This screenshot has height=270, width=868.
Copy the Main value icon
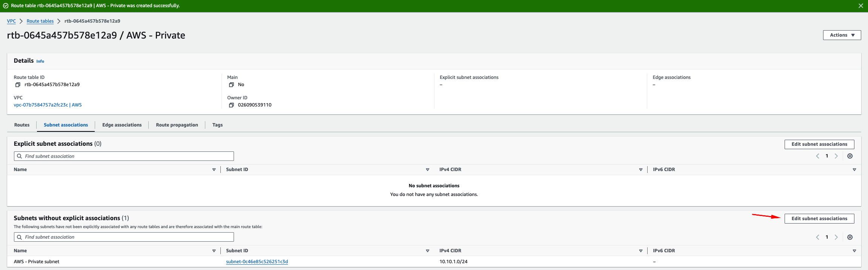tap(231, 85)
